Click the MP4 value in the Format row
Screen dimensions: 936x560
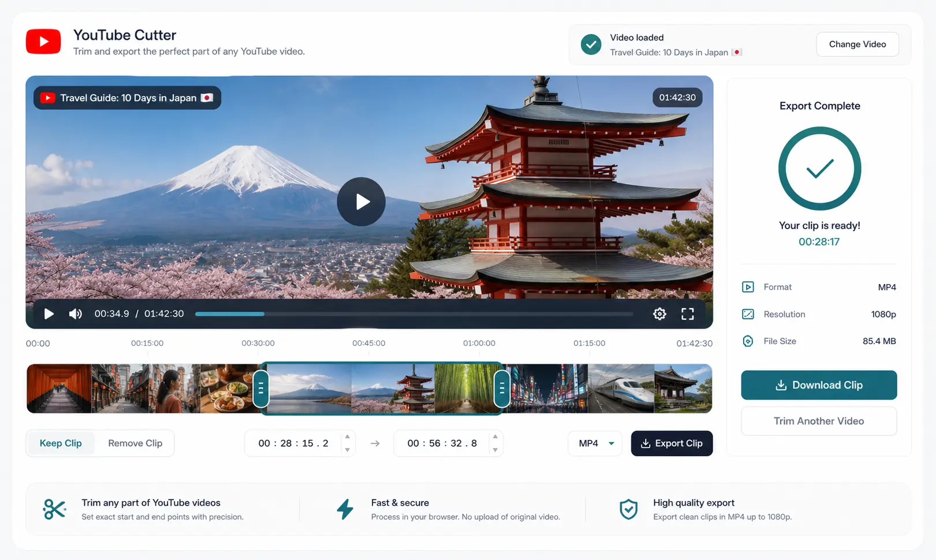(x=887, y=287)
